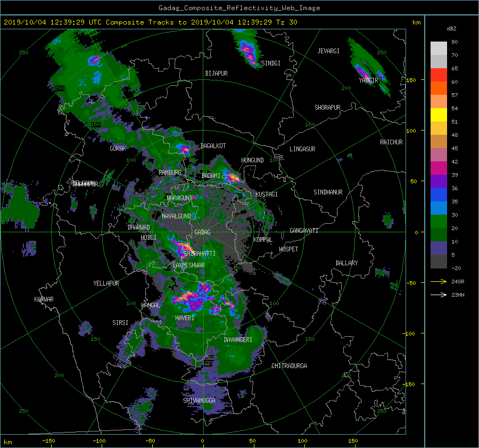Click the BIJAPUR city label
This screenshot has width=479, height=448.
[x=216, y=74]
